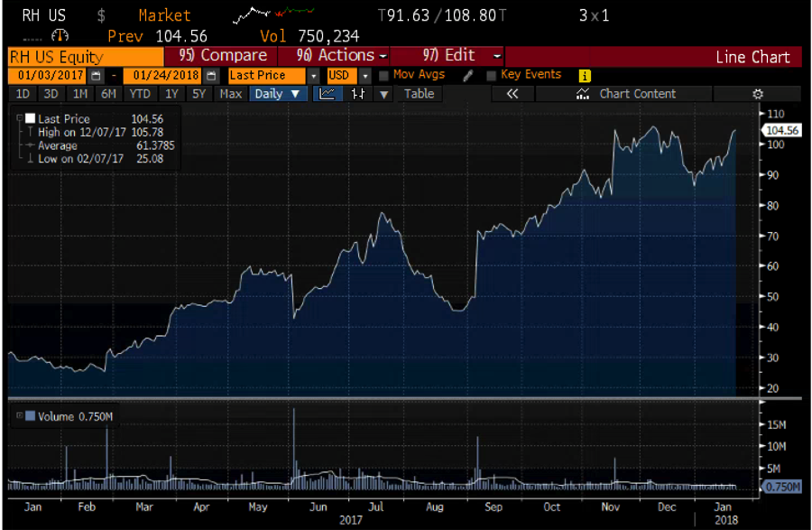The image size is (812, 530).
Task: Expand the Daily periodicity dropdown
Action: pyautogui.click(x=276, y=94)
